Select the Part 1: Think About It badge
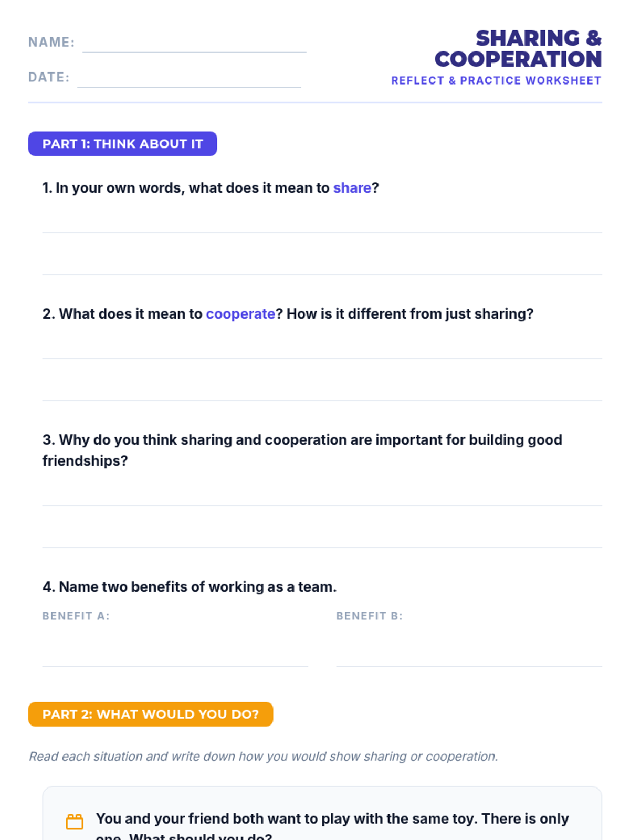This screenshot has width=630, height=840. pyautogui.click(x=122, y=144)
